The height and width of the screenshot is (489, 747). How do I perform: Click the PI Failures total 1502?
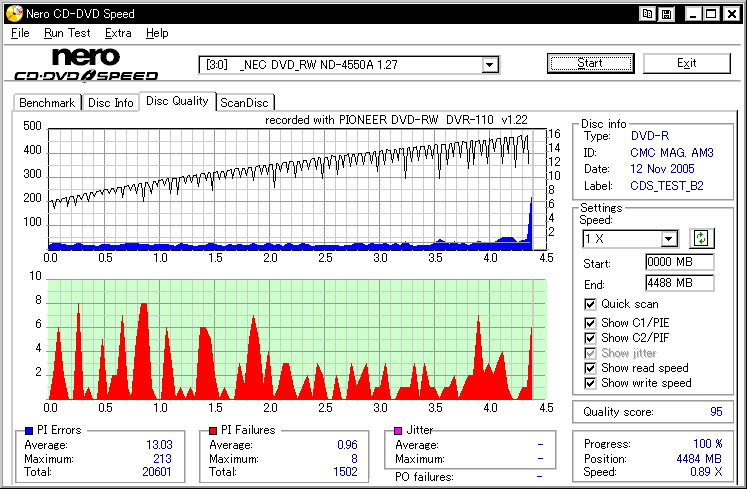[345, 472]
